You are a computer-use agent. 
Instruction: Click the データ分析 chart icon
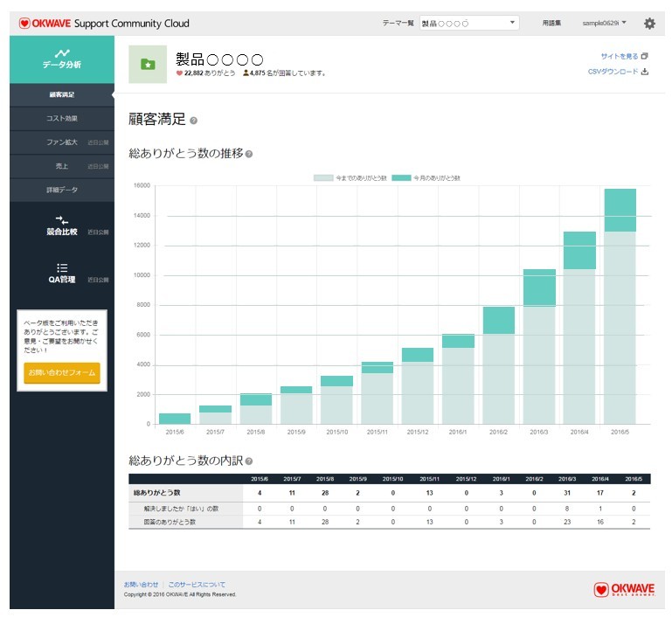(x=61, y=52)
